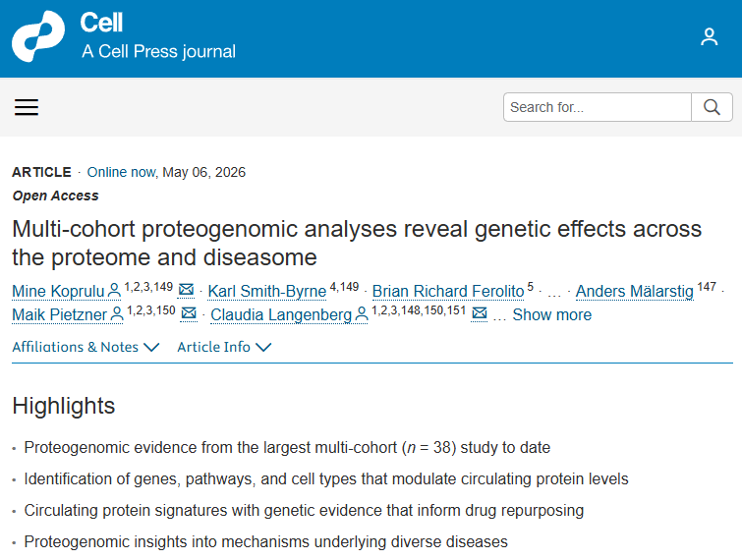Open the Karl Smith-Byrne author link
The width and height of the screenshot is (742, 560).
[x=267, y=292]
